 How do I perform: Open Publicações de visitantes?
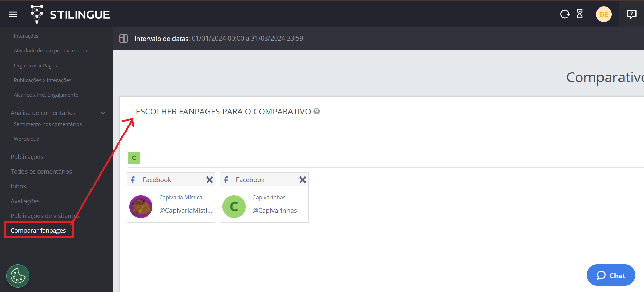pos(45,216)
